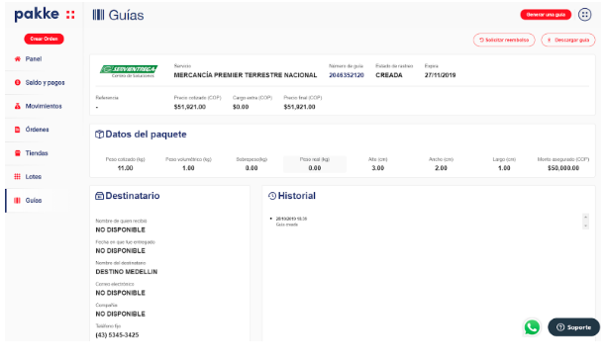Click the Movimientos icon

pyautogui.click(x=18, y=106)
